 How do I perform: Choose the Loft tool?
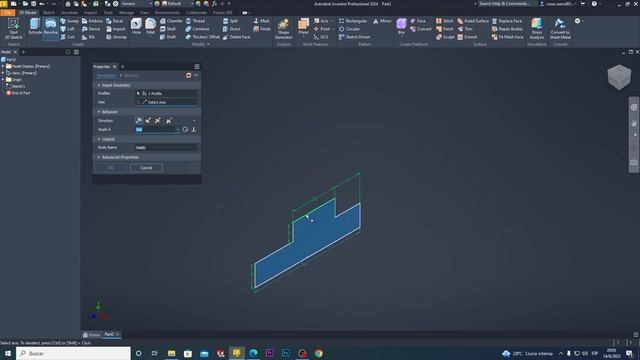pyautogui.click(x=68, y=29)
